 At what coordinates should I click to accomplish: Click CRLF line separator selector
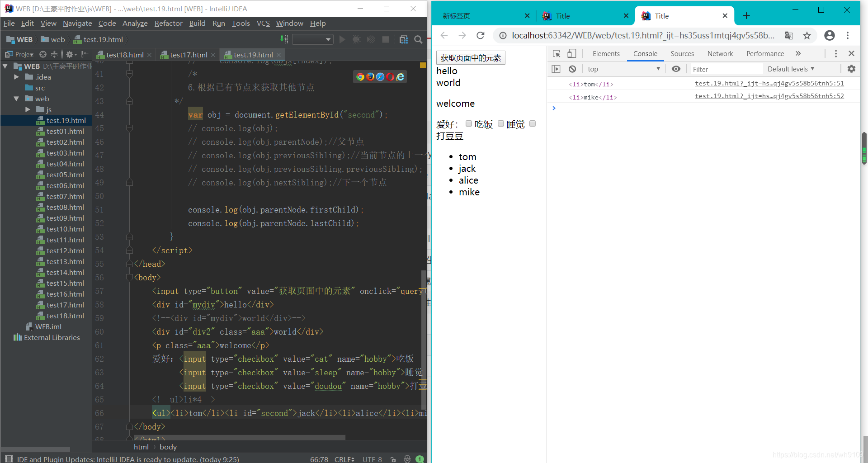[x=344, y=459]
